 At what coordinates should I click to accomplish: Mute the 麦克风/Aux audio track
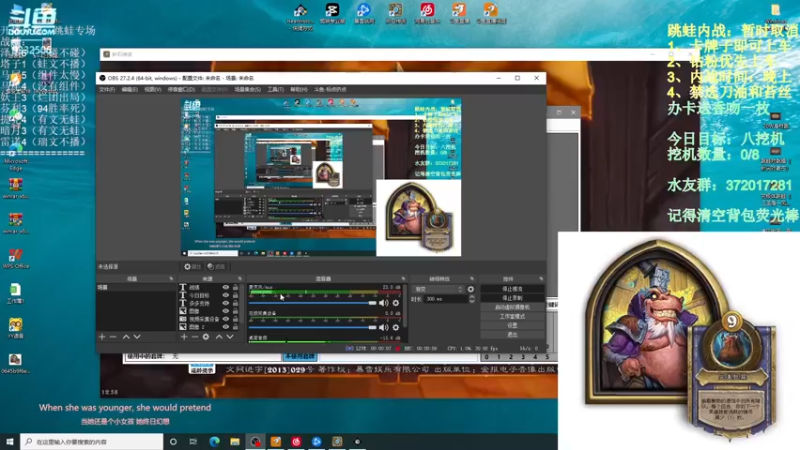tap(383, 303)
